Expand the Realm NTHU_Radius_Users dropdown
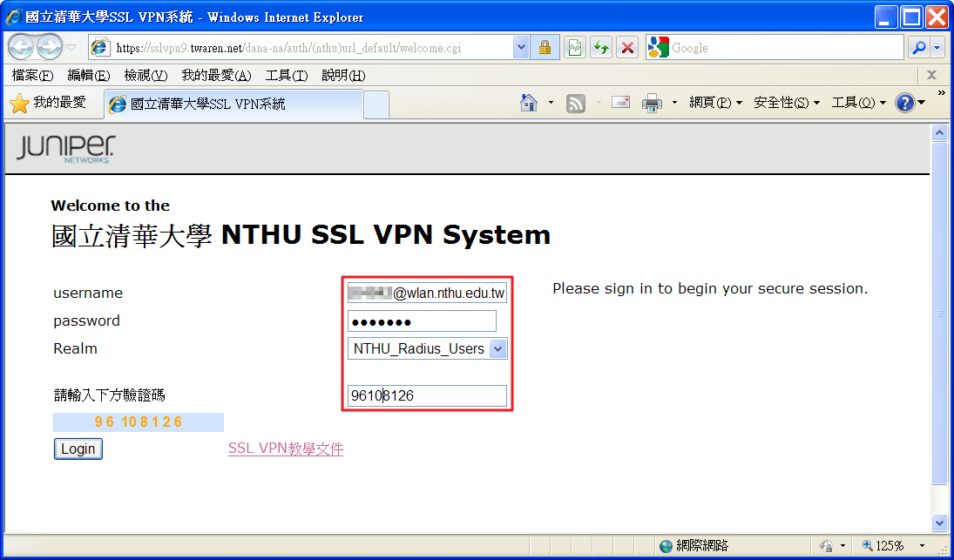 click(x=497, y=349)
